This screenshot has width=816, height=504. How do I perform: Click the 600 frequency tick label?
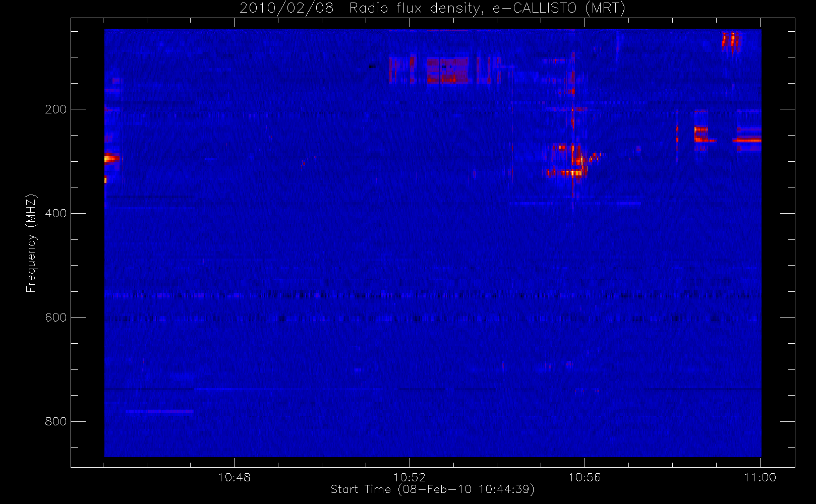pos(55,318)
